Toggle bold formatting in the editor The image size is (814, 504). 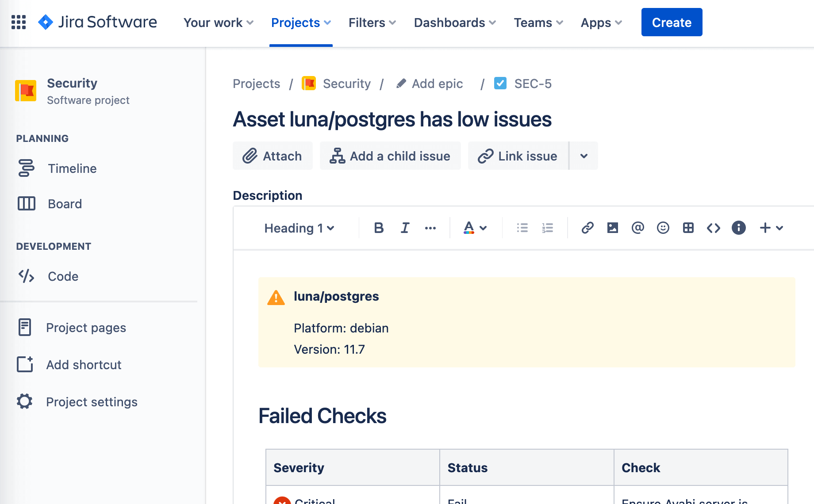(x=379, y=228)
